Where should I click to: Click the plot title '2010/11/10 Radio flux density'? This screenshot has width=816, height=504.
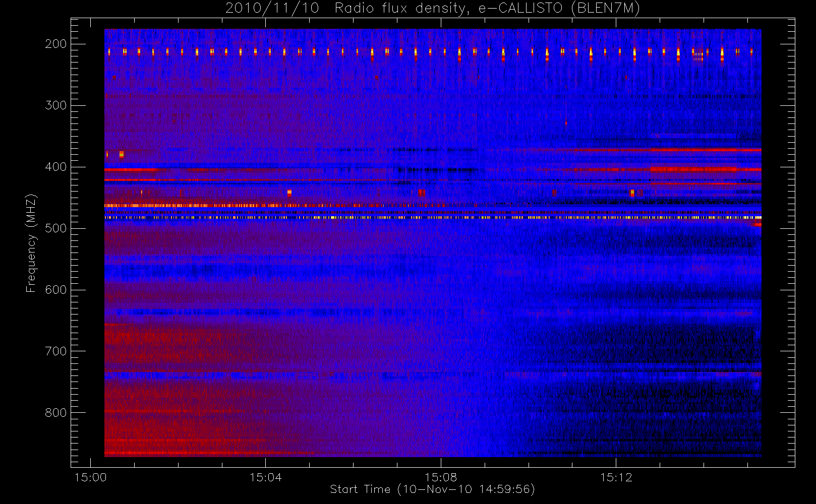click(432, 9)
